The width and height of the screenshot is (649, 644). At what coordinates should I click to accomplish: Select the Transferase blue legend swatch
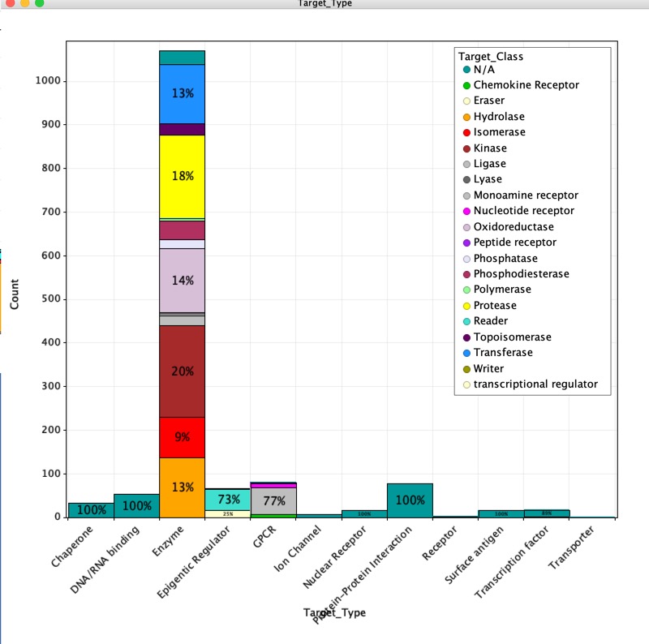pos(466,353)
